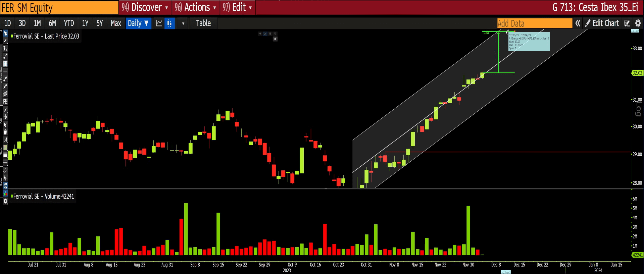Select the Max time range
This screenshot has width=644, height=274.
click(x=116, y=23)
